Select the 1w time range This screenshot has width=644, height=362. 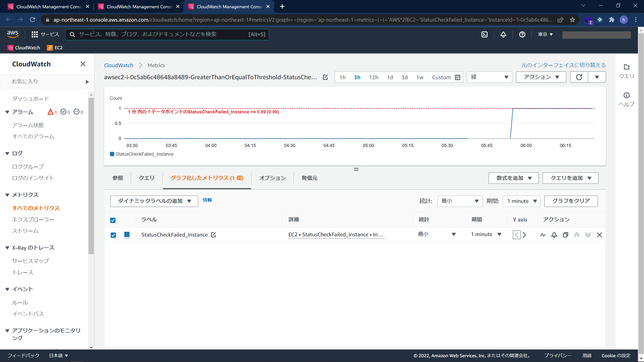pos(420,77)
